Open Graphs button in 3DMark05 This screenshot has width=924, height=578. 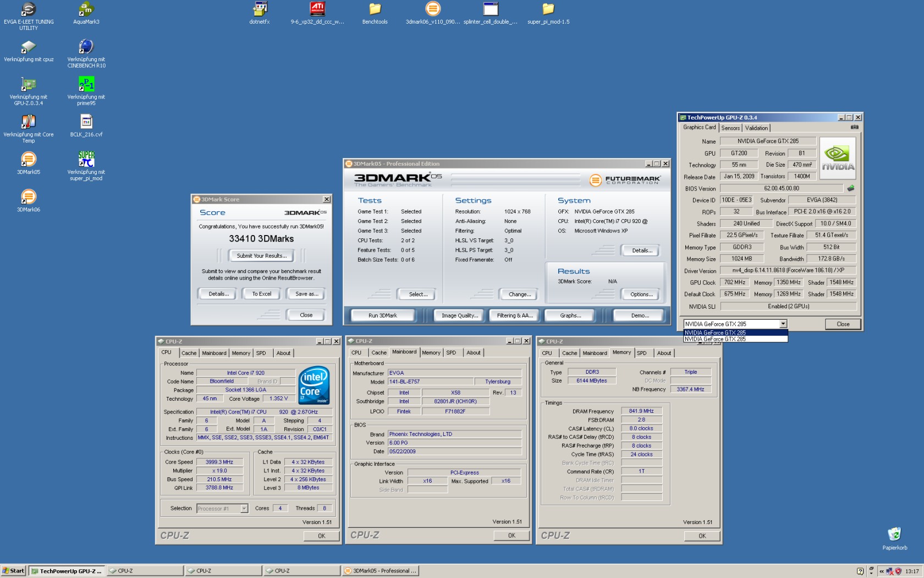coord(570,315)
